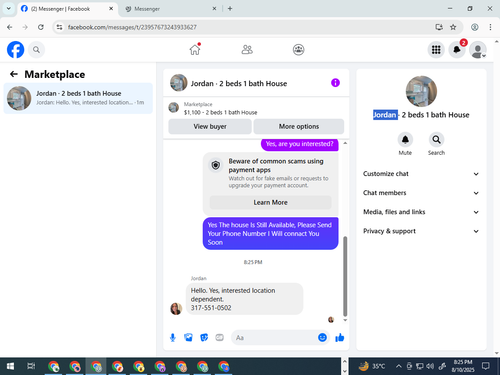The image size is (500, 375).
Task: Open the account profile avatar menu
Action: [477, 50]
